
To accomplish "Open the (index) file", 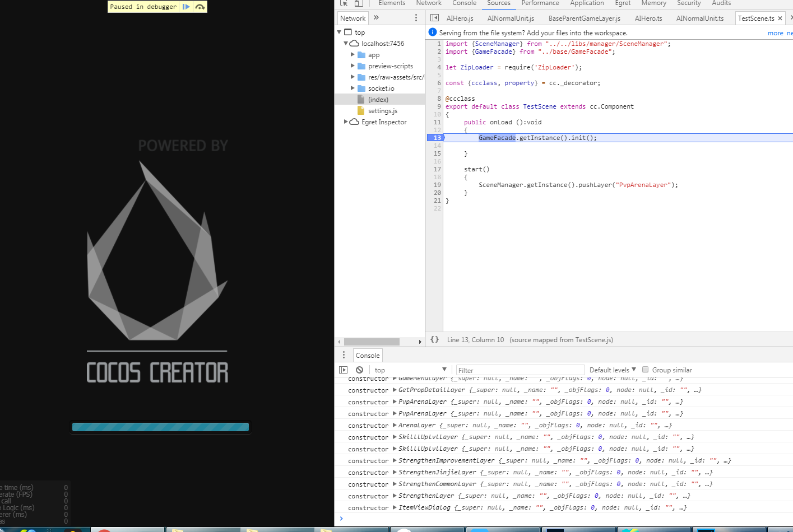I will tap(378, 100).
